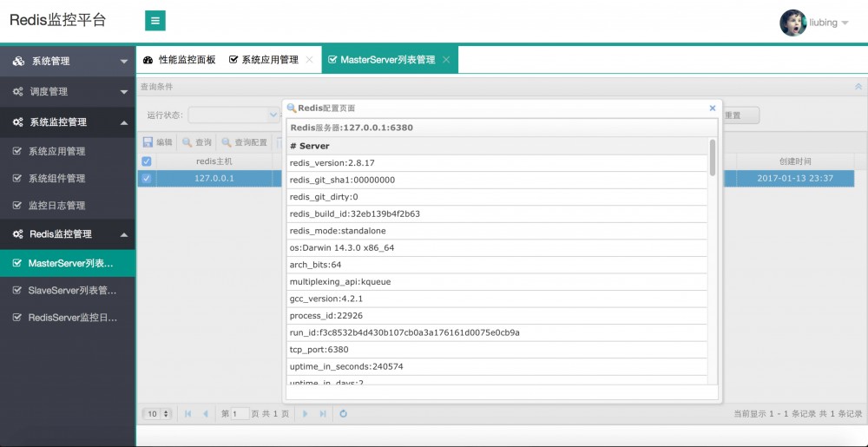Click the redis_build_id:32eb139b4f2b63 row
Screen dimensions: 868x447
(497, 214)
